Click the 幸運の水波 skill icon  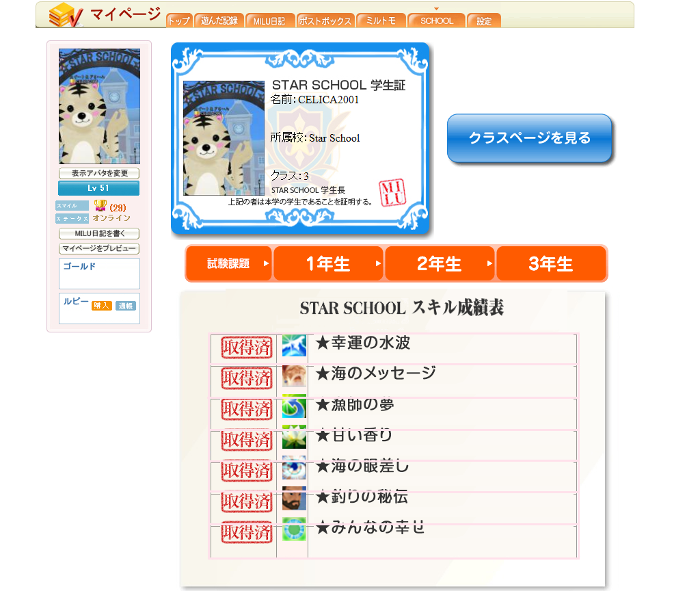[294, 345]
